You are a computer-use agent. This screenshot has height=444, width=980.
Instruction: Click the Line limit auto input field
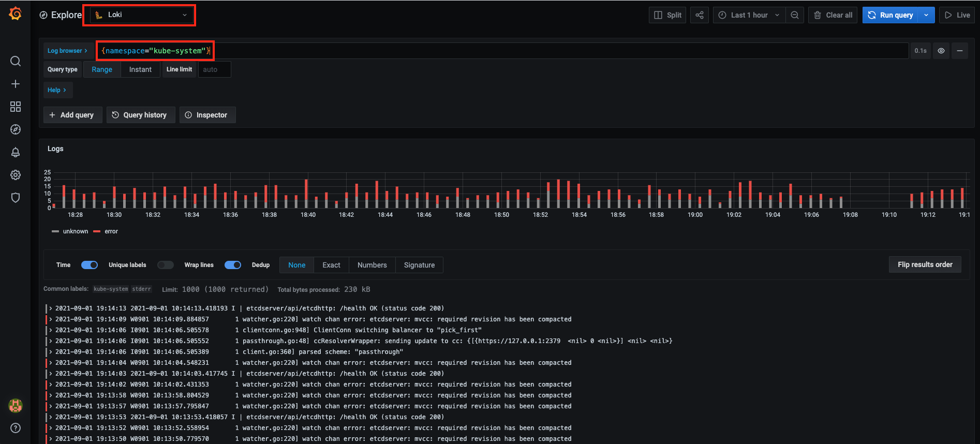point(214,69)
